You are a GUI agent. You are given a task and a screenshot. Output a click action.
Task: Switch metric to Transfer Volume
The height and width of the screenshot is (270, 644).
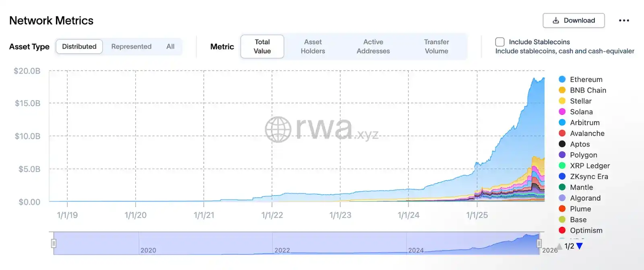[436, 47]
